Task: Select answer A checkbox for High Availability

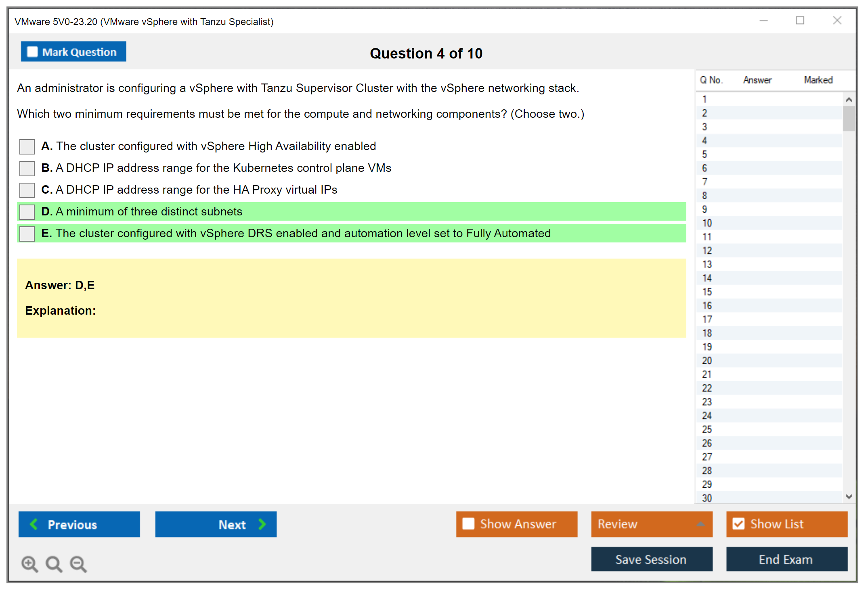Action: pos(27,146)
